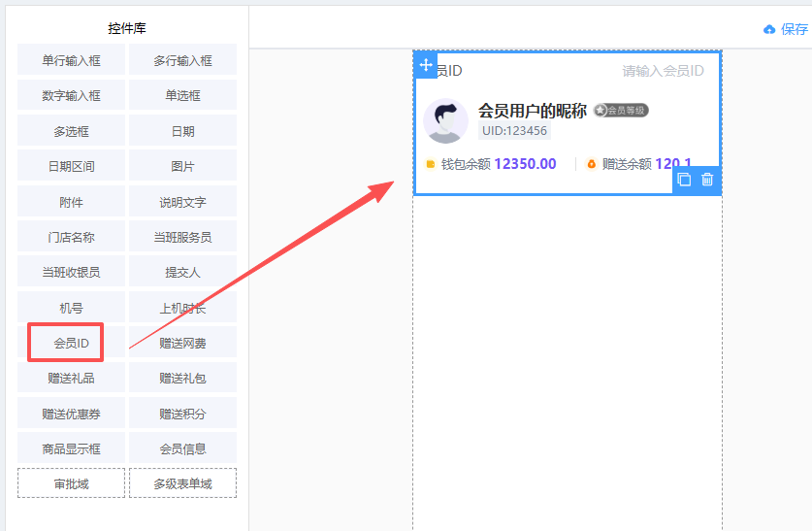The height and width of the screenshot is (531, 812).
Task: Pick the 日期区间 control
Action: click(x=72, y=166)
